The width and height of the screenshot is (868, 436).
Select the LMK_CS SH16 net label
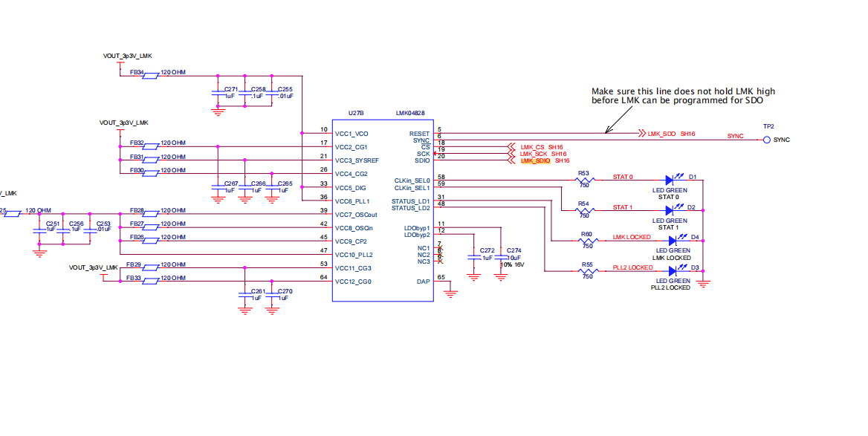542,147
